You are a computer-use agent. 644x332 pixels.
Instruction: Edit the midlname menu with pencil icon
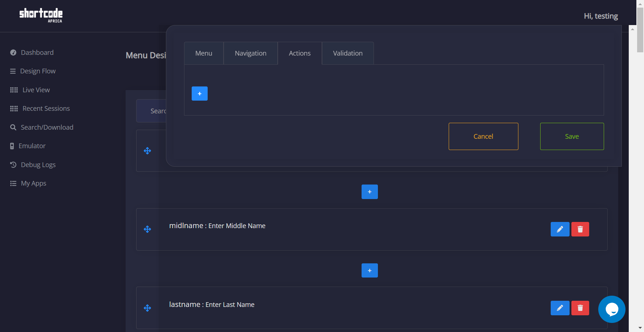[560, 229]
